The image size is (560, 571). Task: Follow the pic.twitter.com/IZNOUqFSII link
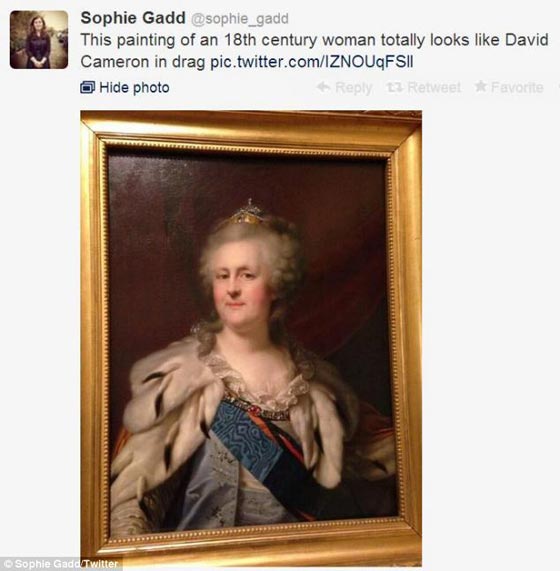(x=312, y=62)
